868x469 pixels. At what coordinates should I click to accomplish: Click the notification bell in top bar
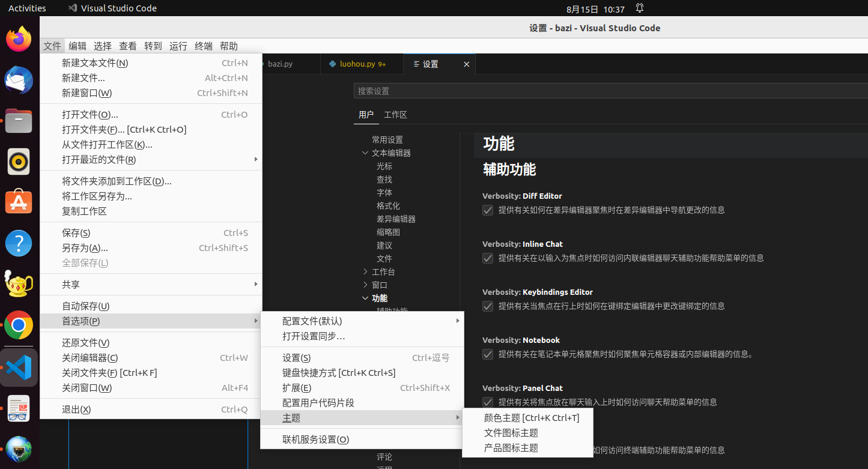click(640, 8)
